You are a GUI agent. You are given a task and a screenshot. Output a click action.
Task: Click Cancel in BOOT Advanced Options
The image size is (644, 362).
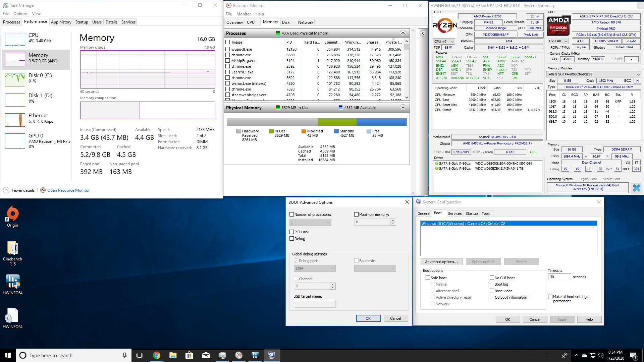[x=395, y=318]
